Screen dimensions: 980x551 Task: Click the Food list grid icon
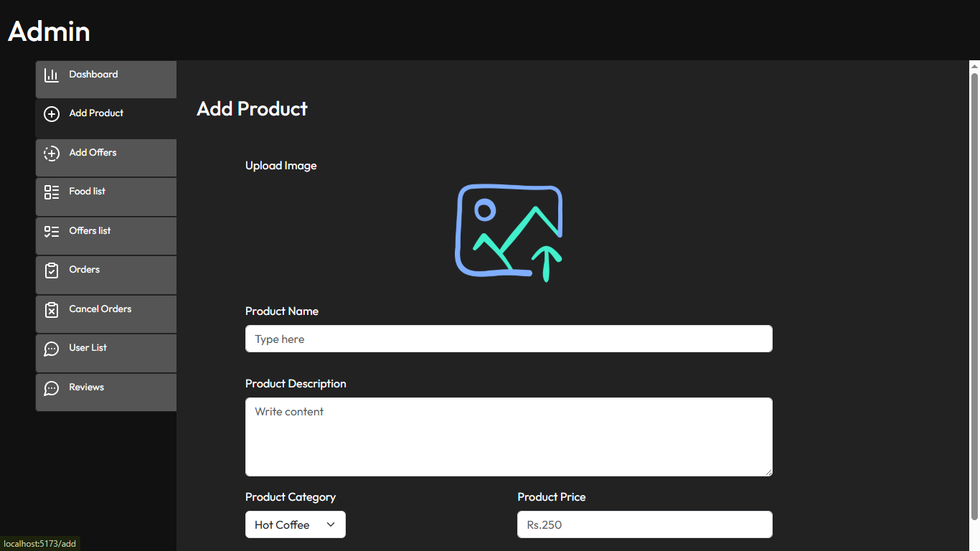(52, 192)
